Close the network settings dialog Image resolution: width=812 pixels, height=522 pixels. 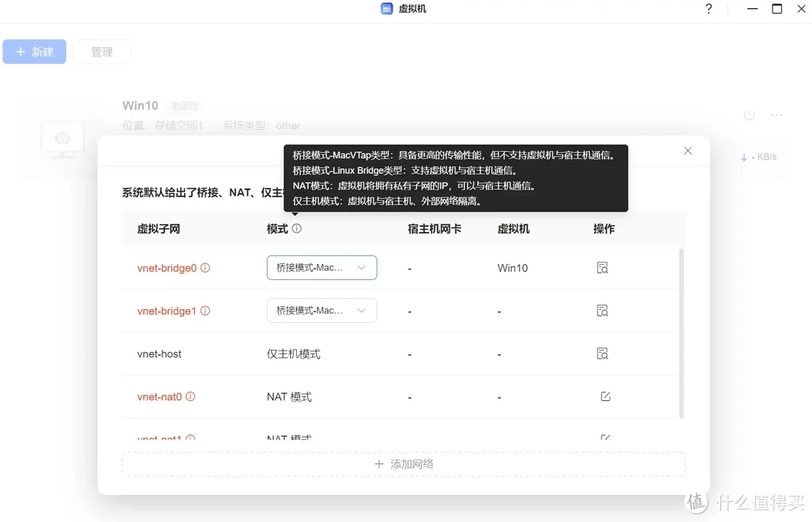click(x=687, y=150)
